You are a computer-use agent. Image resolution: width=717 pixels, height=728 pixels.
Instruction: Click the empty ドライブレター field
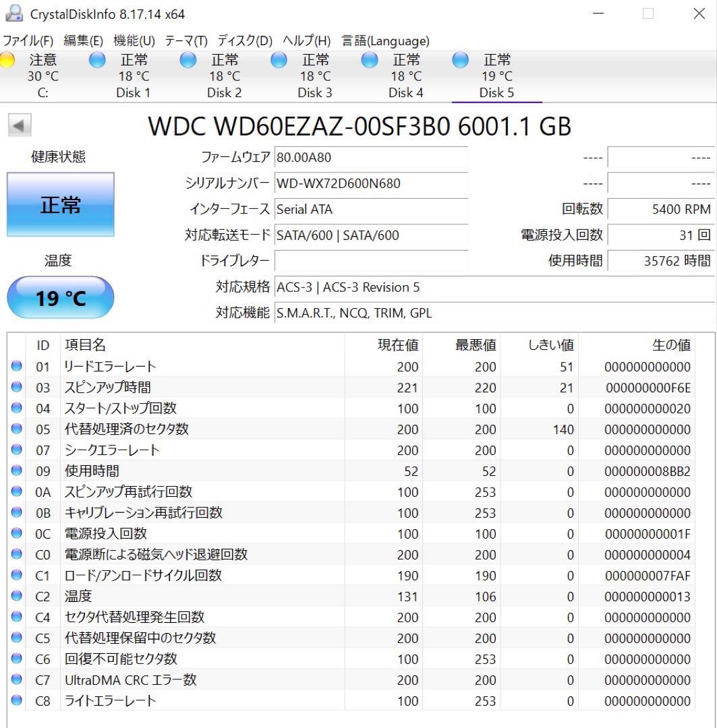[371, 260]
